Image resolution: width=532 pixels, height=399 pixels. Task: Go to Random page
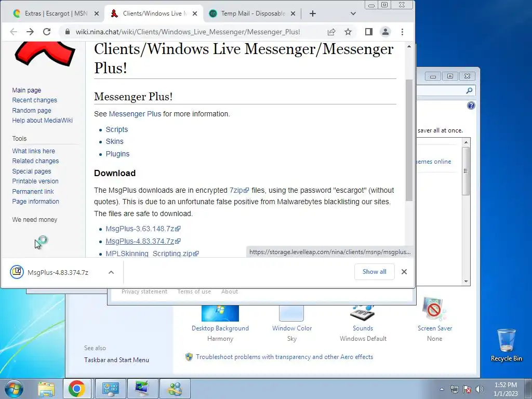pos(32,110)
